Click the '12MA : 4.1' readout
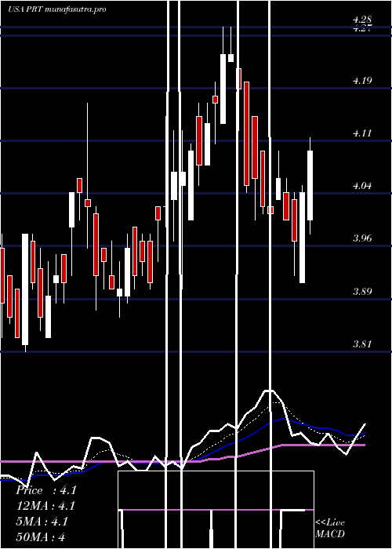This screenshot has width=392, height=549. coord(45,506)
